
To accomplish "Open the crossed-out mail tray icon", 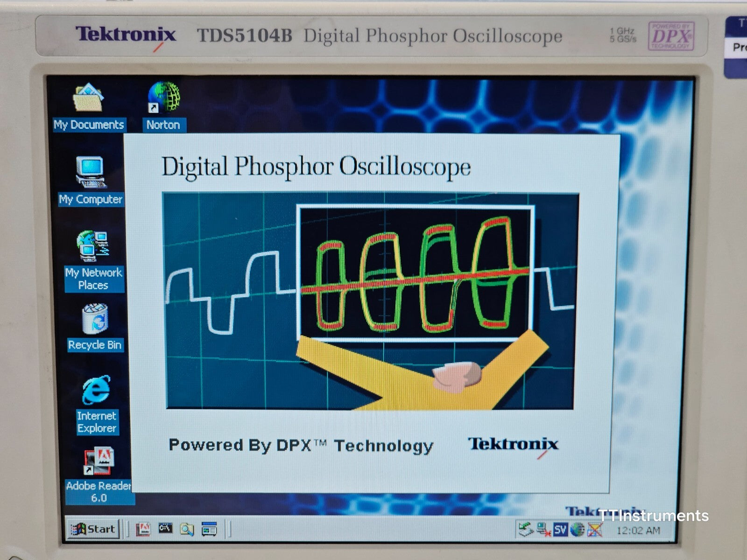I will [594, 530].
